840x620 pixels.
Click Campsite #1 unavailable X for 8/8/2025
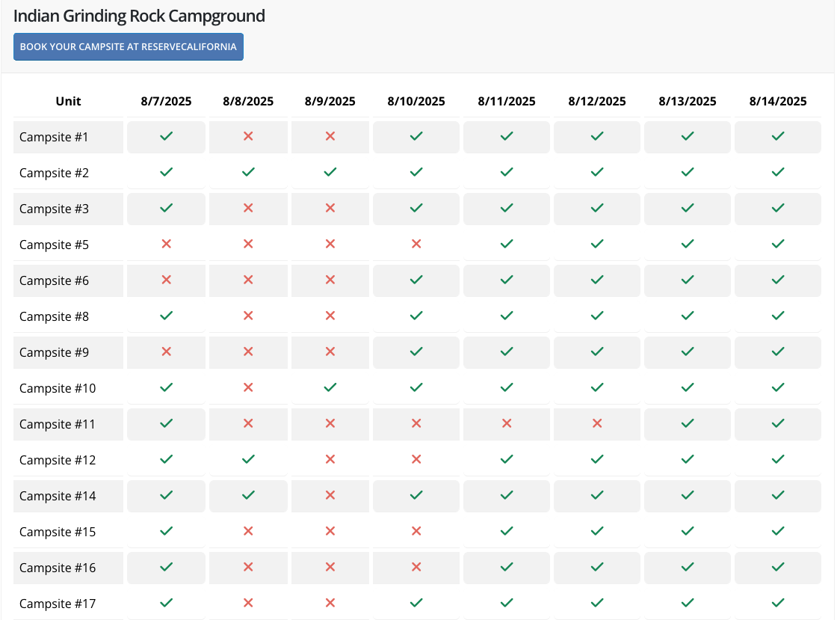(248, 136)
